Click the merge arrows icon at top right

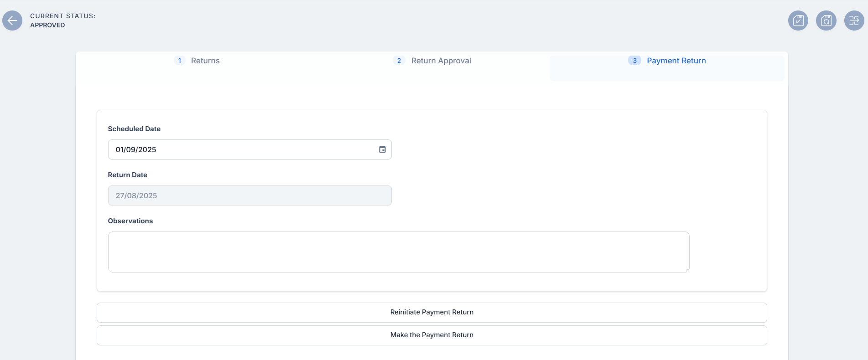[x=854, y=21]
